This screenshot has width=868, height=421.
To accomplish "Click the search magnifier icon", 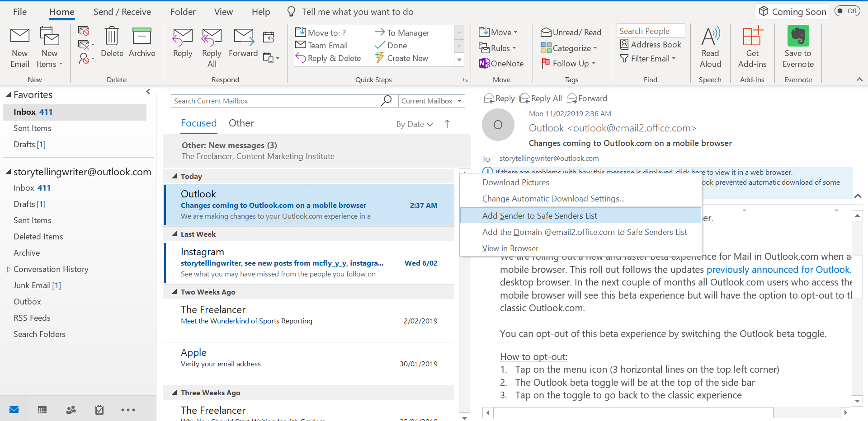I will click(386, 101).
